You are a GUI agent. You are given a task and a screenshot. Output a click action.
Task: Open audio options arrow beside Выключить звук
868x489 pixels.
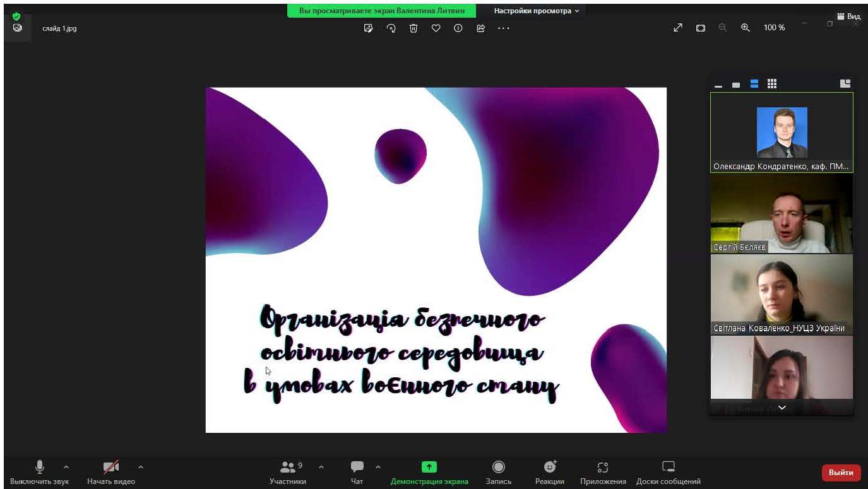66,467
